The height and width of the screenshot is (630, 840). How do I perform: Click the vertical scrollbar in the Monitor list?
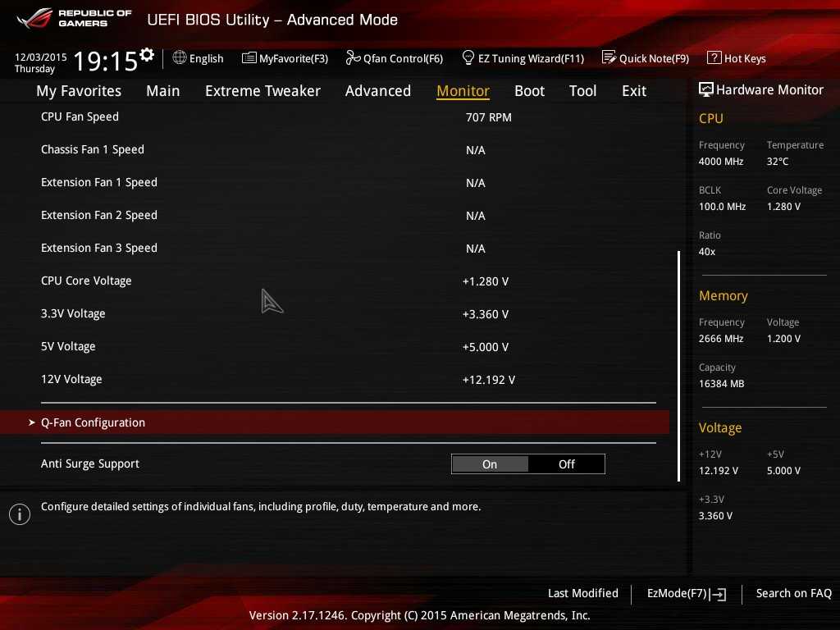(678, 365)
